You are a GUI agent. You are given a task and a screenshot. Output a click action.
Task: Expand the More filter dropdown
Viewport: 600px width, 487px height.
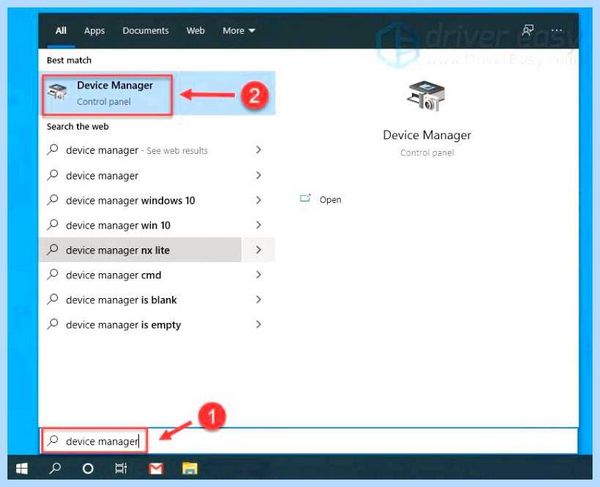(x=238, y=31)
